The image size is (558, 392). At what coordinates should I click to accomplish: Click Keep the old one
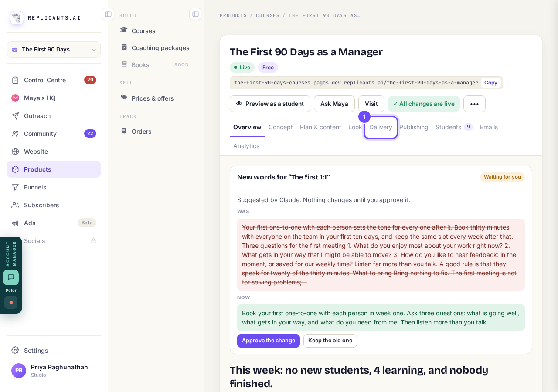coord(330,341)
